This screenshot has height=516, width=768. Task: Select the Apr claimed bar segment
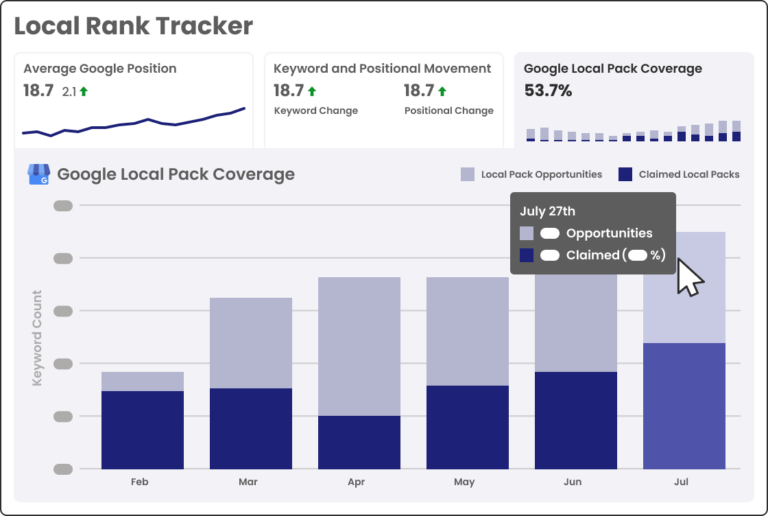[x=359, y=442]
